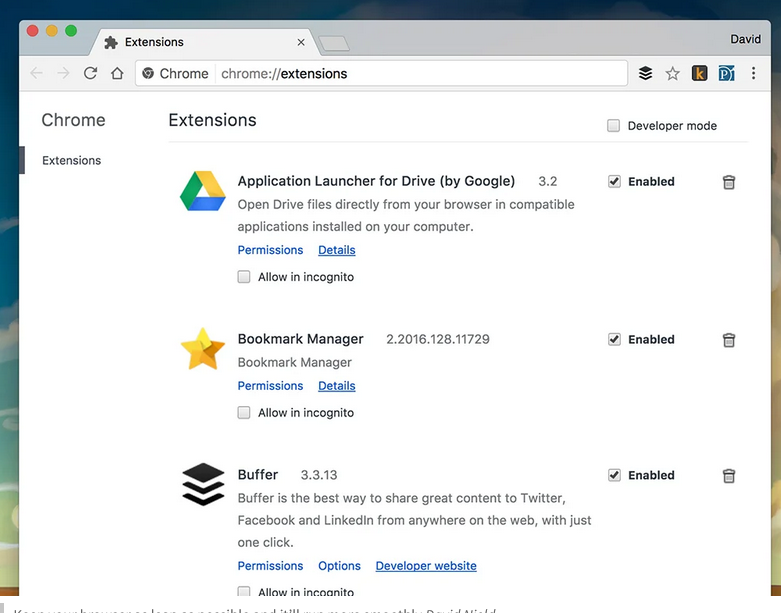
Task: Uncheck Enabled for Buffer extension
Action: pyautogui.click(x=614, y=475)
